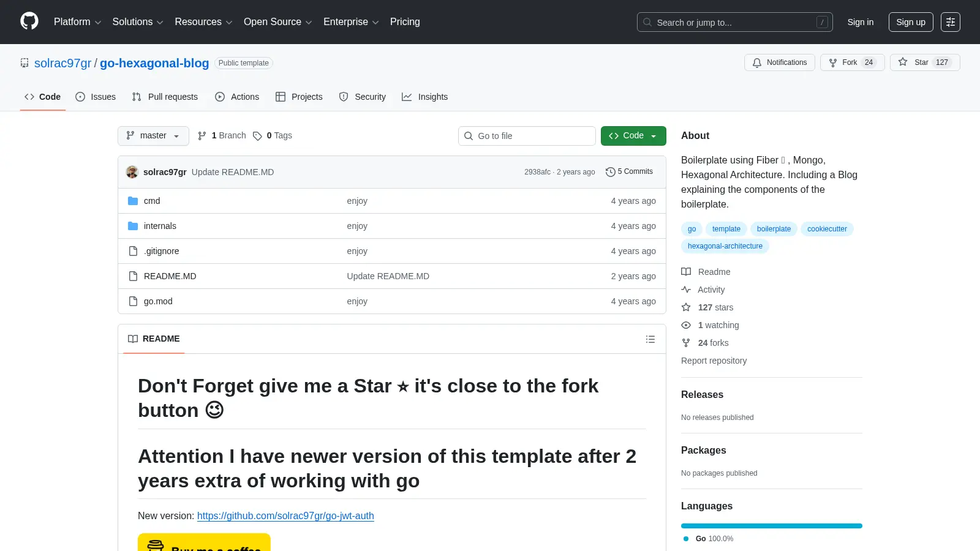This screenshot has height=551, width=980.
Task: Click the 2938afc commit hash
Action: tap(537, 172)
